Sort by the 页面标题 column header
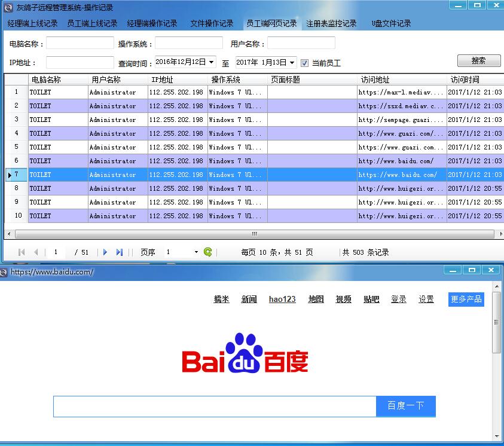 tap(312, 80)
